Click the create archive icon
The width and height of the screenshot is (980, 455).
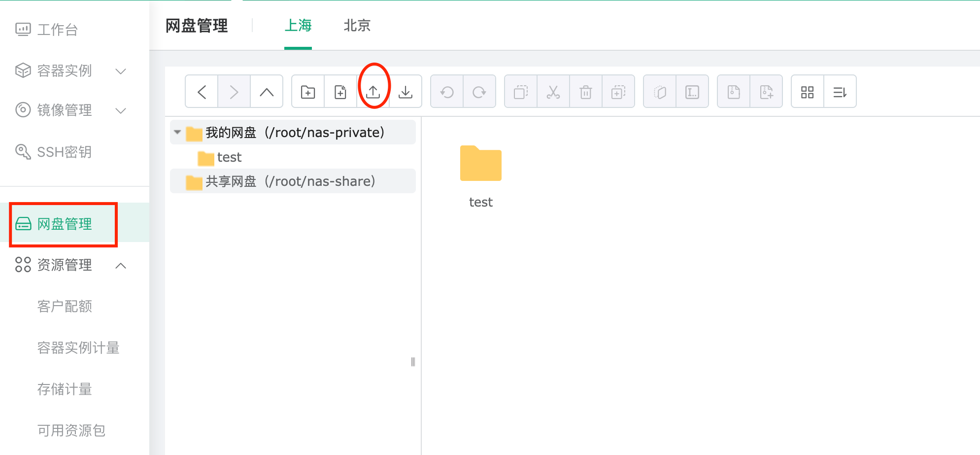(766, 92)
